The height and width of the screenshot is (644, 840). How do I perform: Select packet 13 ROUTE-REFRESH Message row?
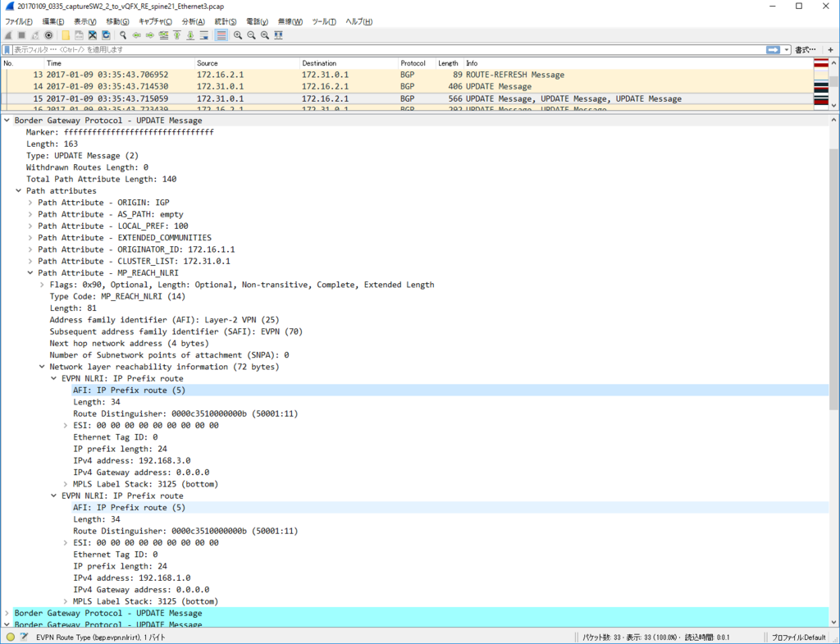407,75
